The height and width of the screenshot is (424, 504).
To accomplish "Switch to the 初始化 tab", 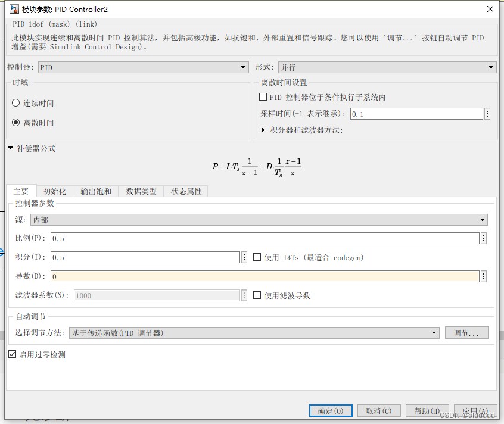I will pos(55,191).
